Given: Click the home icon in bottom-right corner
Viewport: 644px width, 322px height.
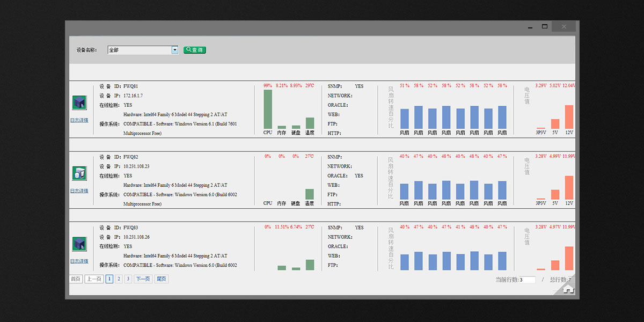Looking at the screenshot, I should 568,289.
